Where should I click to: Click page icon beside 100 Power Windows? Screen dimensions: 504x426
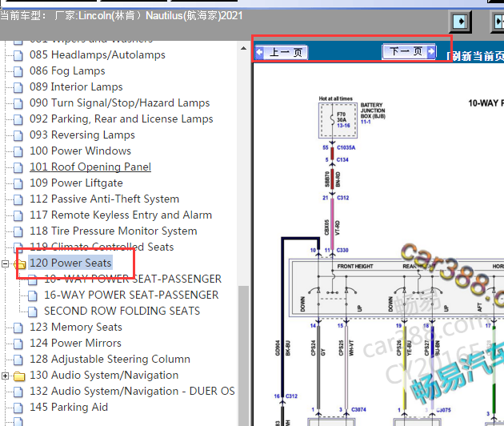[x=18, y=151]
